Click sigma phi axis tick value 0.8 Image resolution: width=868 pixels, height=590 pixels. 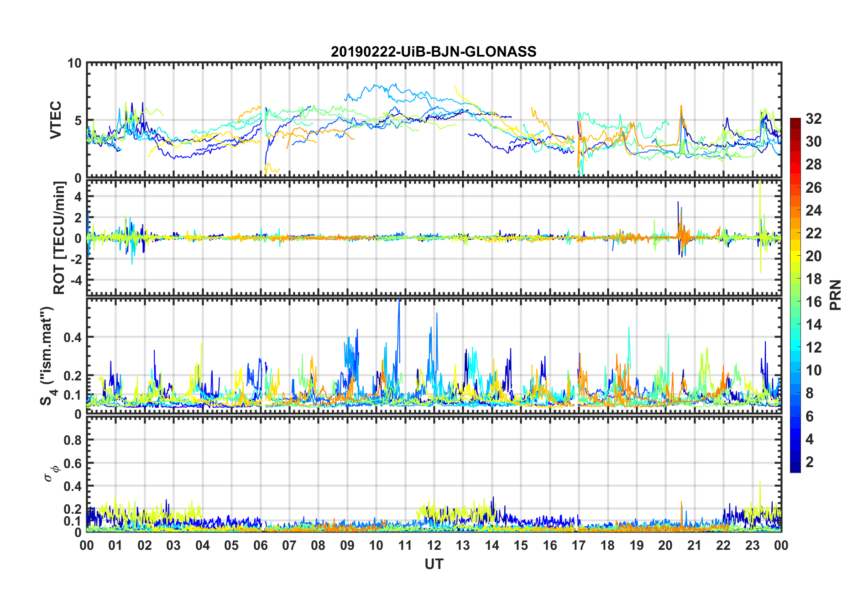coord(73,440)
